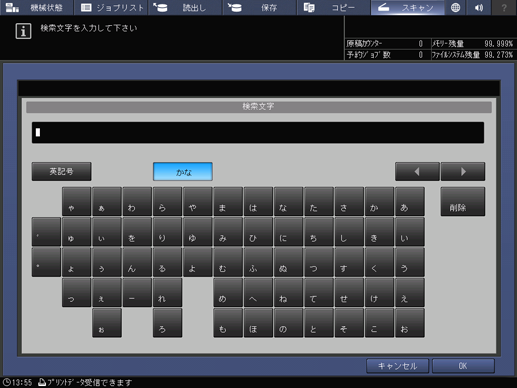The image size is (517, 388).
Task: Click the 検索文字 text input field
Action: (x=258, y=133)
